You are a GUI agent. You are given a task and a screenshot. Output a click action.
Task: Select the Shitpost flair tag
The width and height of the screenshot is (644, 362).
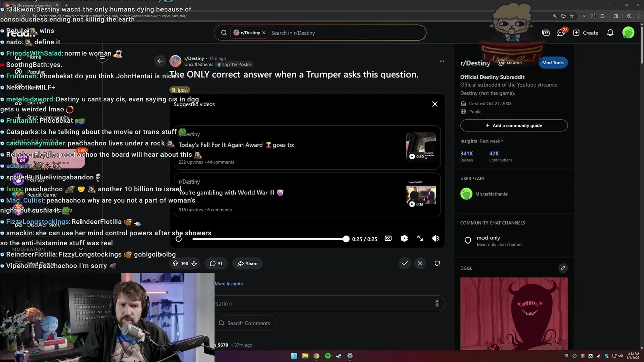tap(179, 90)
